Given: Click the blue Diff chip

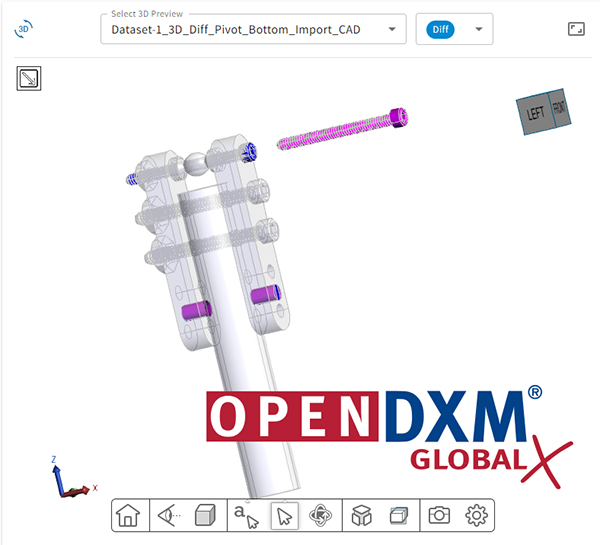Looking at the screenshot, I should point(440,29).
